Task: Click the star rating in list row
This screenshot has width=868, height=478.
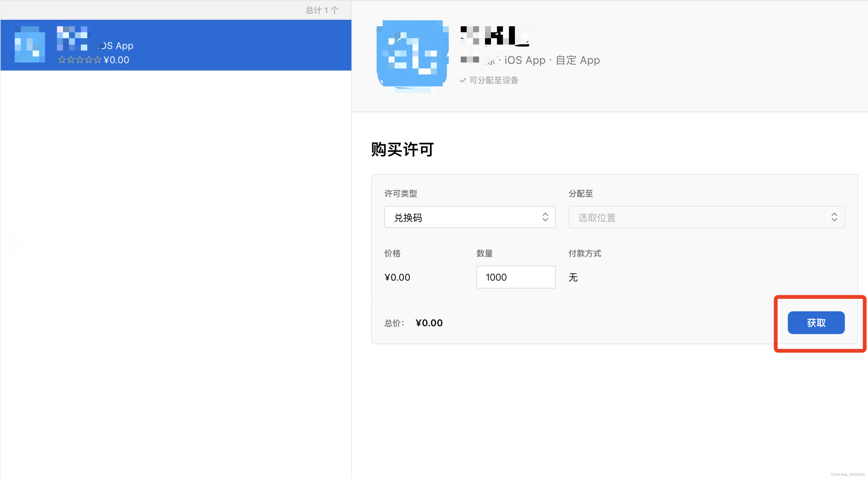Action: pos(80,60)
